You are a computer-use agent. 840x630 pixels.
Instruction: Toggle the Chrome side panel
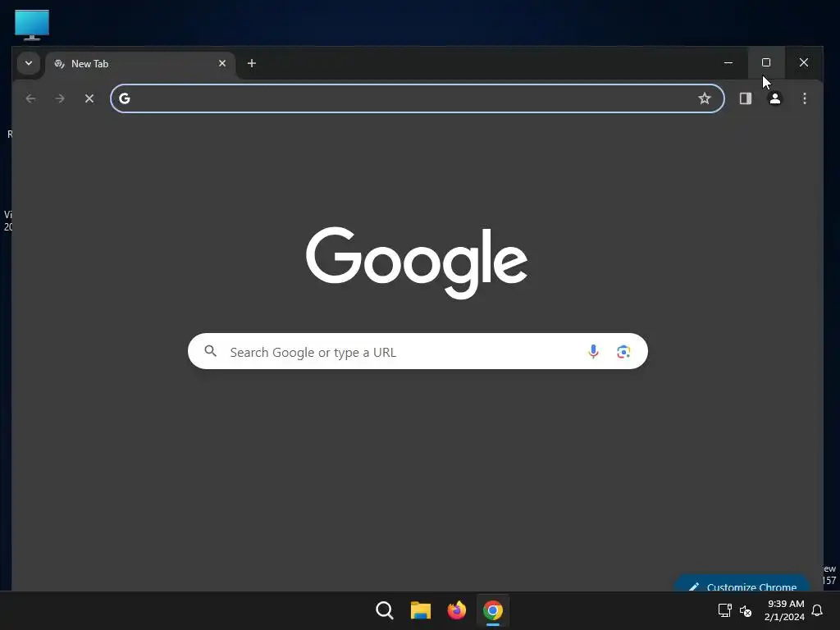745,98
